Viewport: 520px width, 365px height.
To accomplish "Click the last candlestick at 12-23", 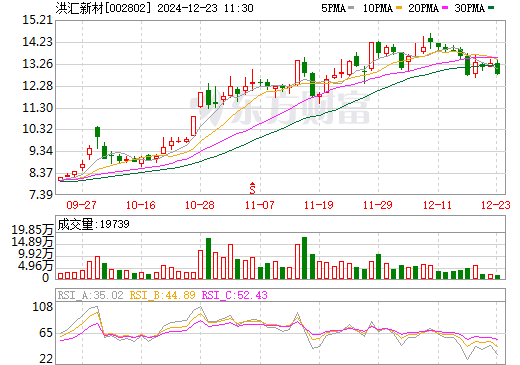I will point(497,68).
